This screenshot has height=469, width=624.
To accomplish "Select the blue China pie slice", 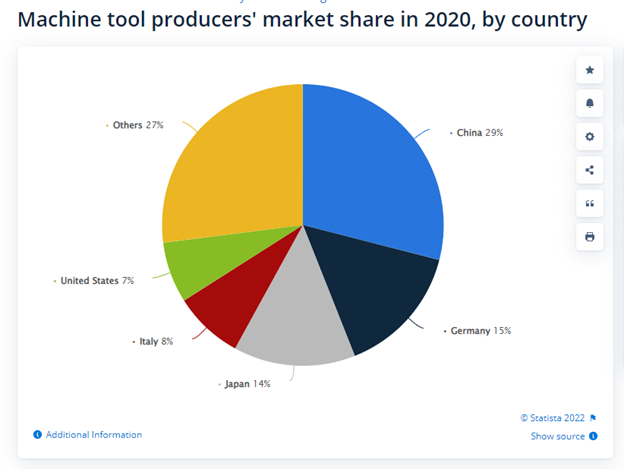I will coord(370,170).
